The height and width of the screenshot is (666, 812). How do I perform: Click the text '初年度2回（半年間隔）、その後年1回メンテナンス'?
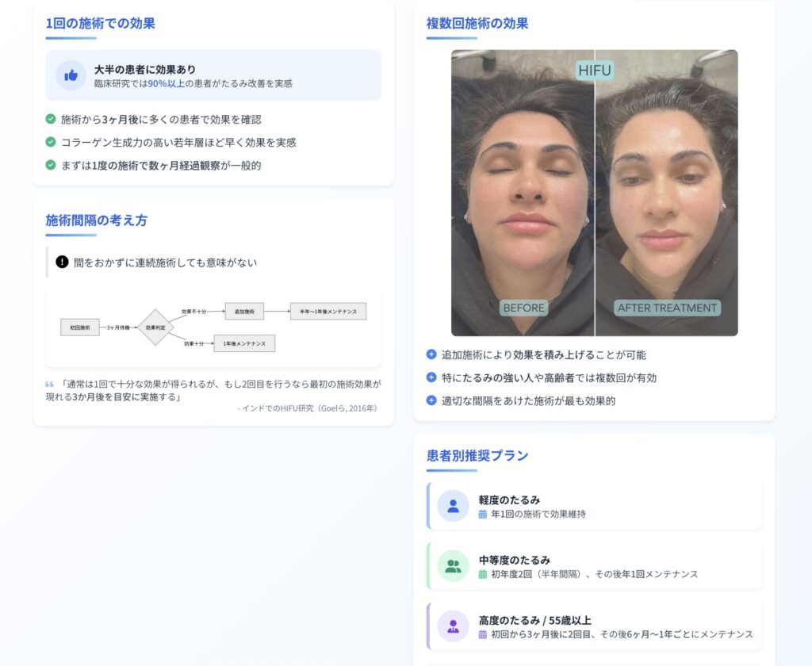point(595,574)
